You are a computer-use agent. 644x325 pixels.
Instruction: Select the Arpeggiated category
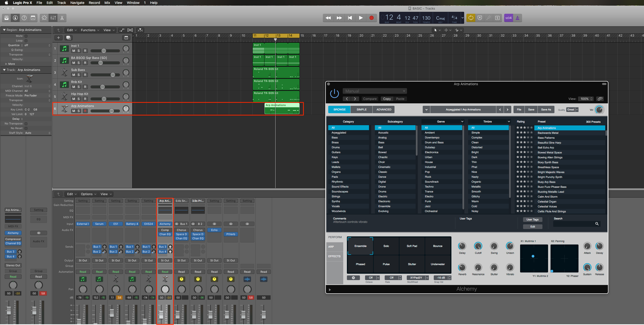point(349,133)
